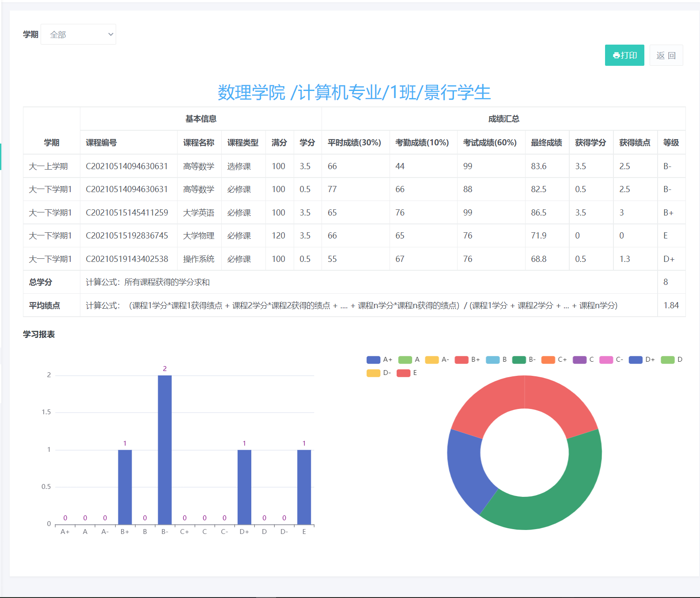Click the 最终成绩 column header
Viewport: 700px width, 598px height.
point(546,143)
